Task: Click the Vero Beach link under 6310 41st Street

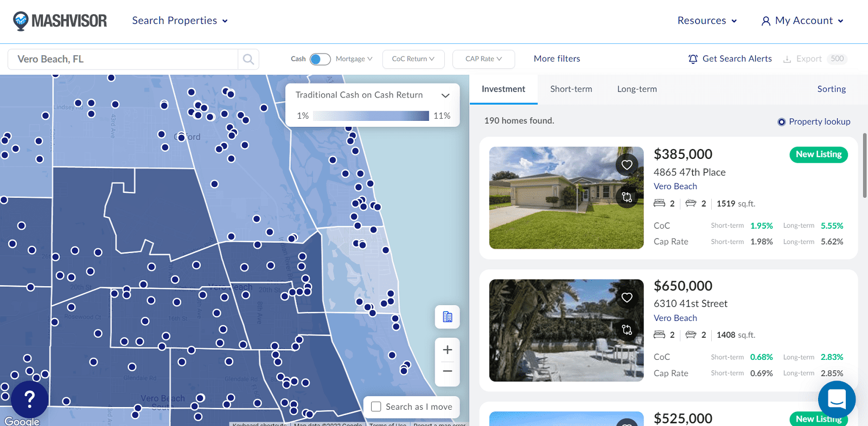Action: coord(675,318)
